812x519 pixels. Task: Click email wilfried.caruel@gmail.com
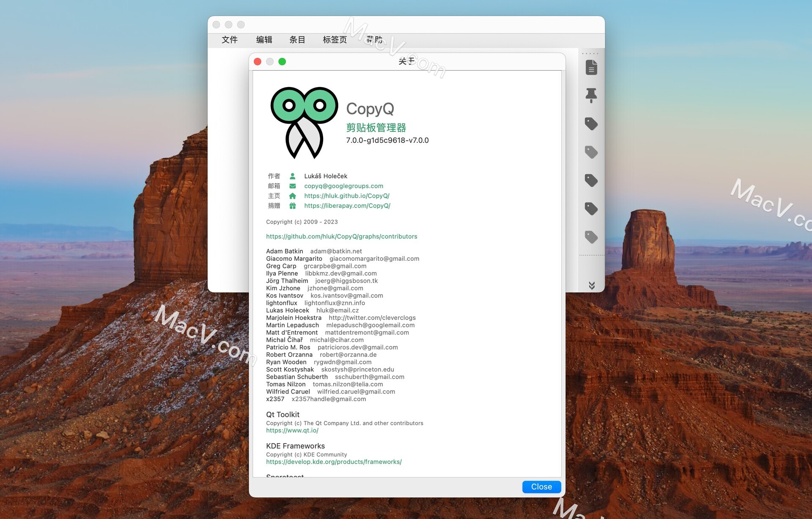click(356, 392)
